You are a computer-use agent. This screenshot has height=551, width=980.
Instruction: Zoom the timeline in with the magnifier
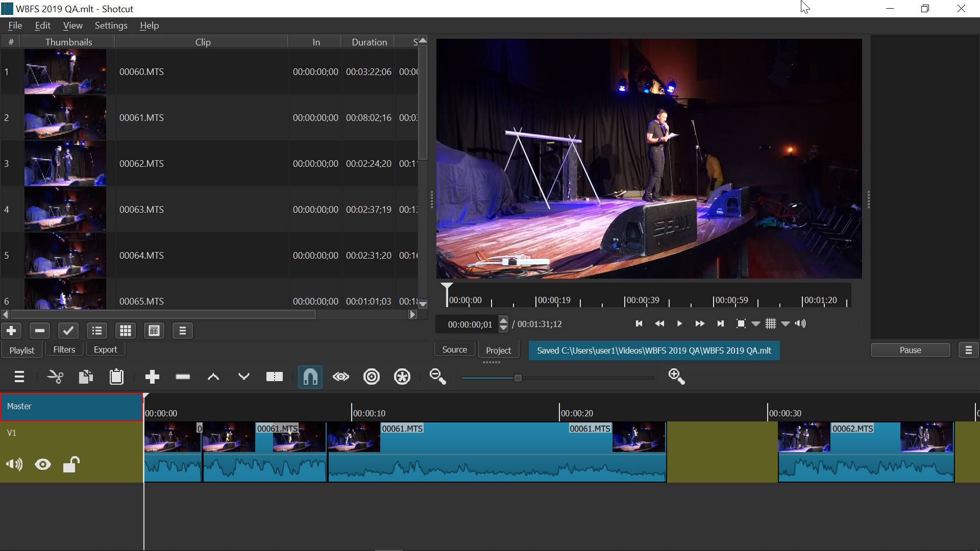[x=676, y=377]
